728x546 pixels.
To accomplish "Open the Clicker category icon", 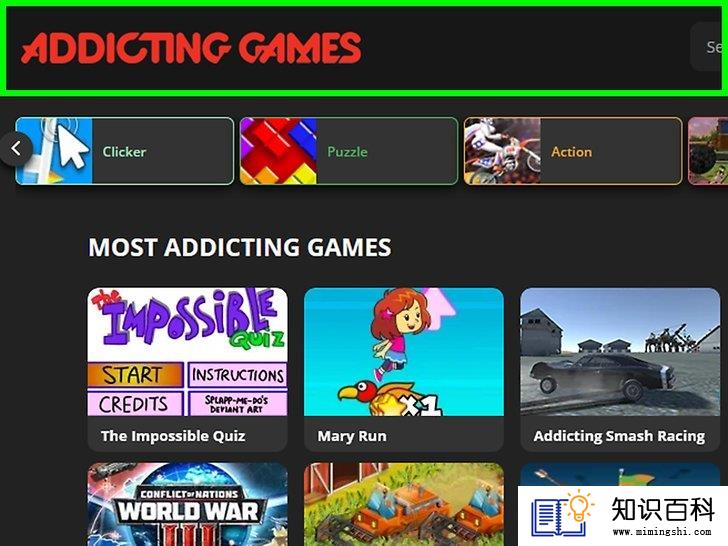I will click(x=54, y=151).
